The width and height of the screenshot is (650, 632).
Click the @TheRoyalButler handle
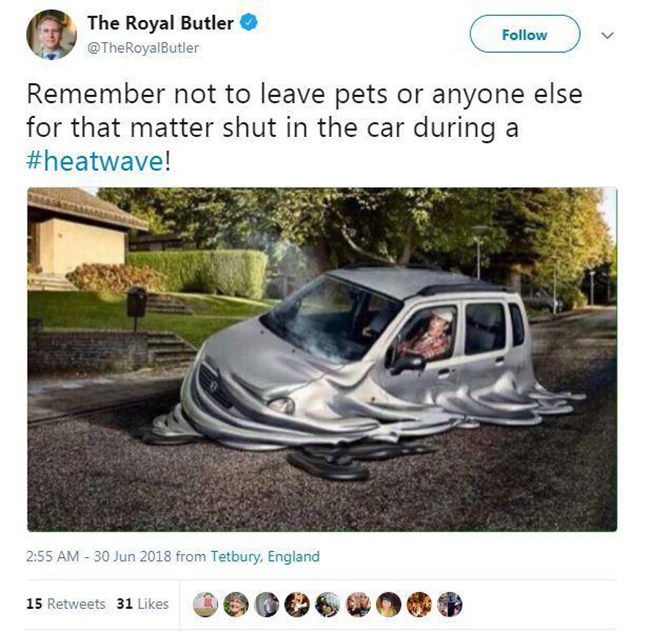(x=143, y=48)
